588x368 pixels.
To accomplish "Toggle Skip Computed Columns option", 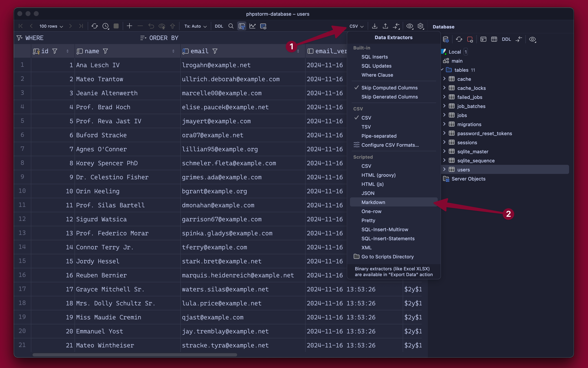I will 393,88.
